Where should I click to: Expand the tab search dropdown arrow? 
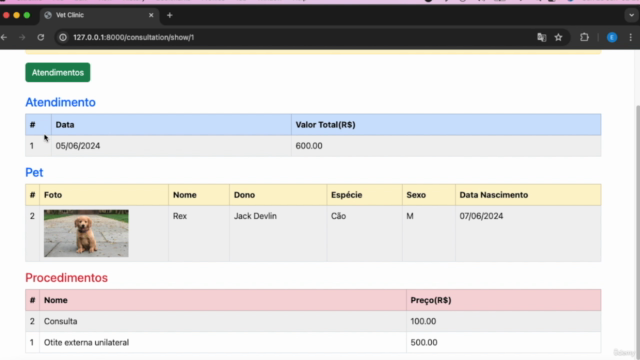pos(631,15)
